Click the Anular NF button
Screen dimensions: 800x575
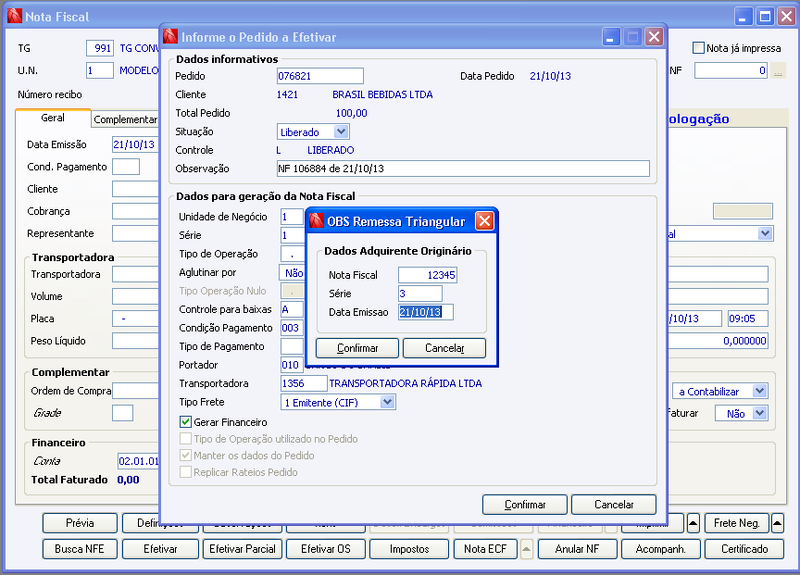coord(577,549)
